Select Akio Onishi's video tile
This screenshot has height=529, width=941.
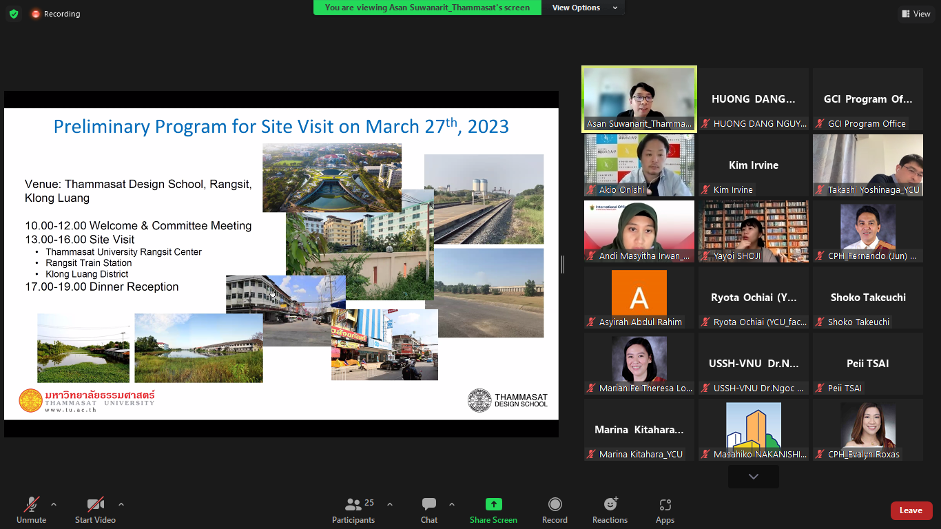[x=639, y=165]
